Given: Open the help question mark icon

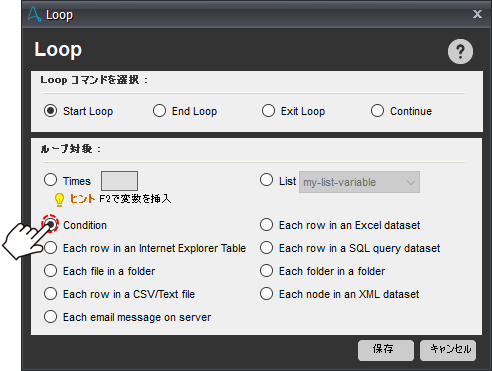Looking at the screenshot, I should point(460,52).
